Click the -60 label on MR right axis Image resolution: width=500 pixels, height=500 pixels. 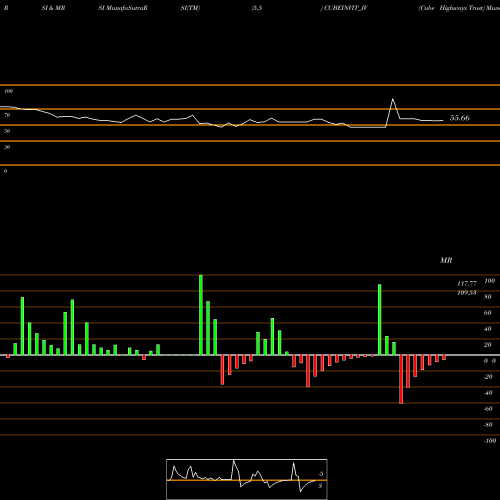488,409
